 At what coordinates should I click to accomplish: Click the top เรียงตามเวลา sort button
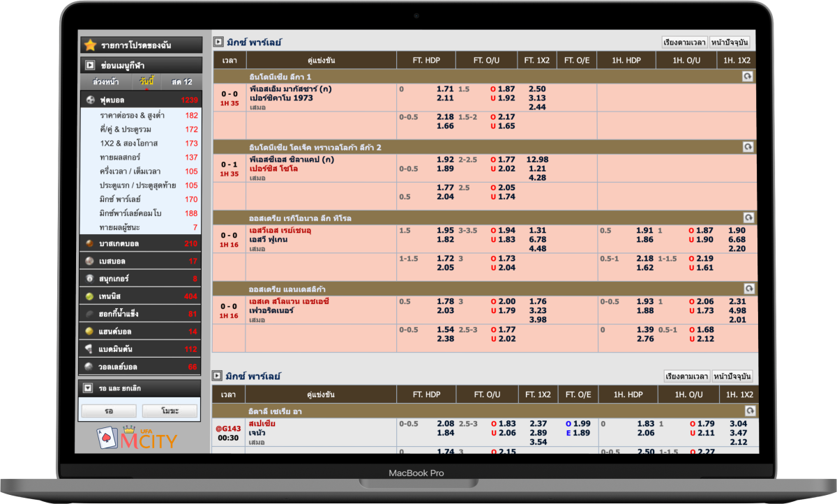[684, 43]
